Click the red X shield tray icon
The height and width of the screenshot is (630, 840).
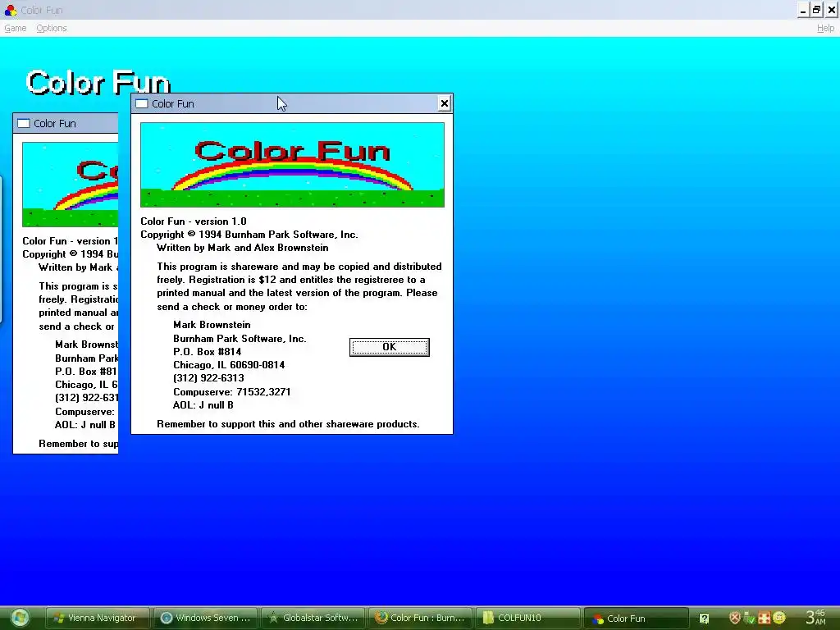(x=735, y=618)
